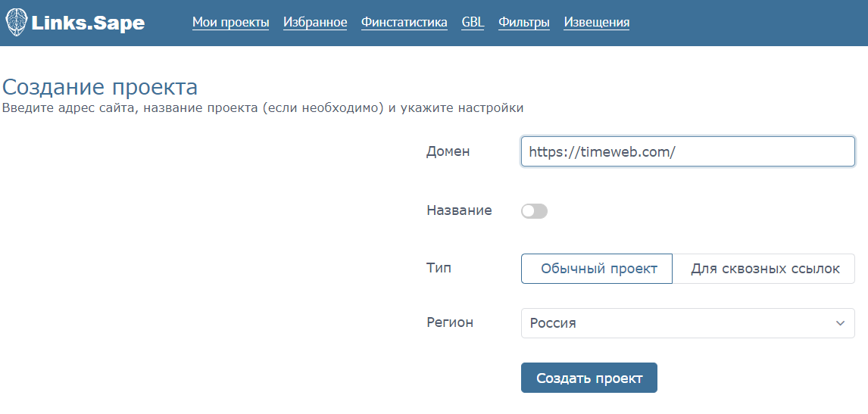The width and height of the screenshot is (868, 414).
Task: Open the Фильтры menu item
Action: click(x=523, y=23)
